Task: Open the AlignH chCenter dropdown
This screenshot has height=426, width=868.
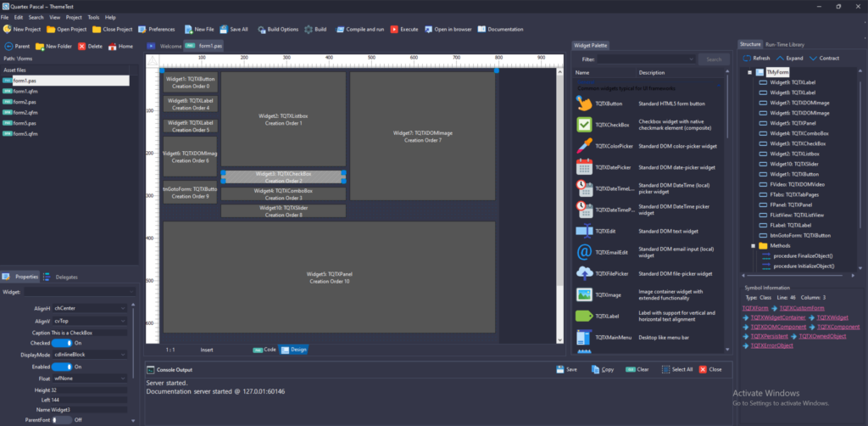Action: [x=90, y=308]
